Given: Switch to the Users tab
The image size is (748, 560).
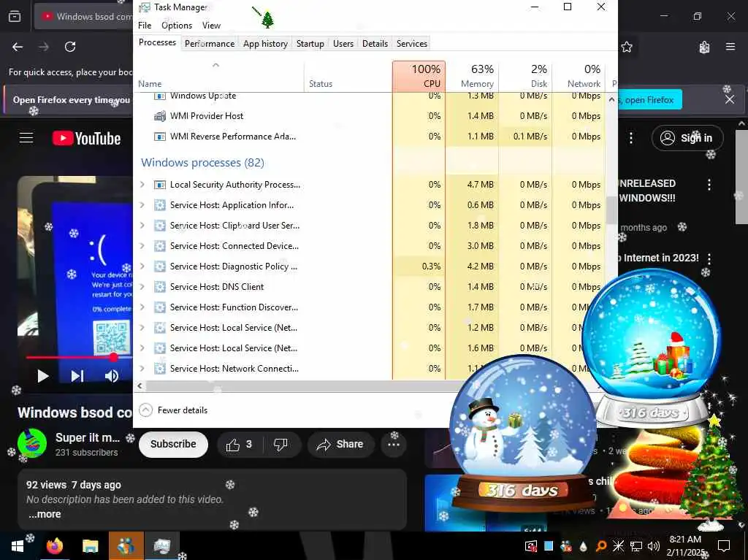Looking at the screenshot, I should (343, 43).
